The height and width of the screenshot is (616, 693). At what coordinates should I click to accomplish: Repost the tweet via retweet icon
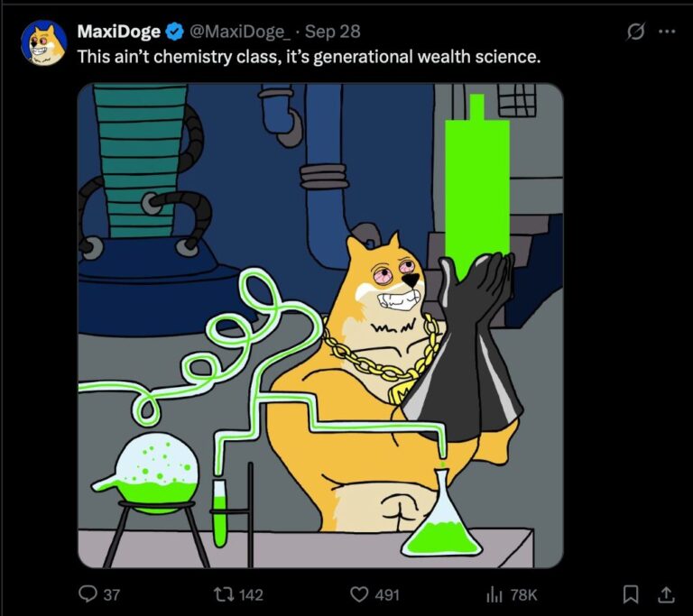(x=224, y=594)
